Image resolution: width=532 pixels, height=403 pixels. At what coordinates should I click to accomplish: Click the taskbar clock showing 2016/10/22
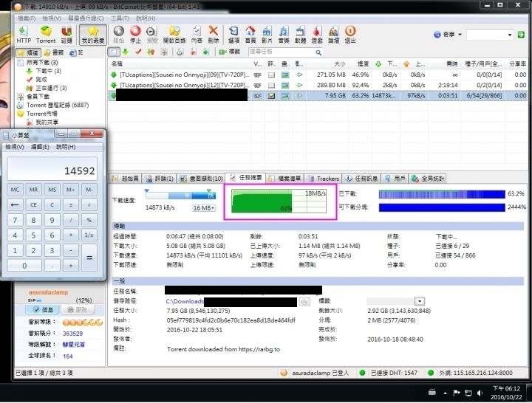click(x=506, y=393)
